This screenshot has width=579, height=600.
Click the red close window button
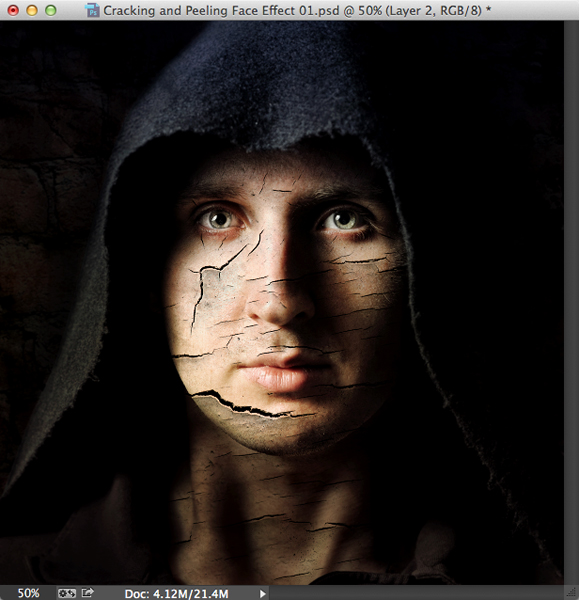pyautogui.click(x=13, y=10)
